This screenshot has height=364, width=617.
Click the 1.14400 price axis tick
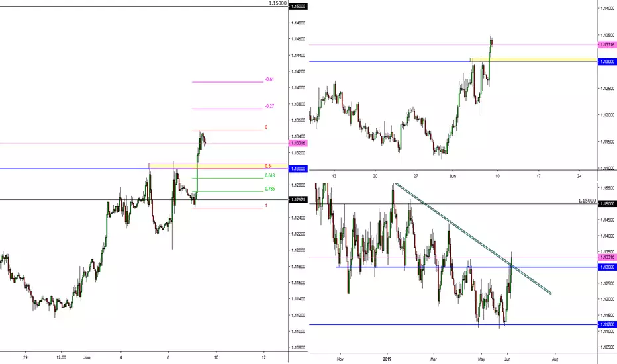point(299,56)
